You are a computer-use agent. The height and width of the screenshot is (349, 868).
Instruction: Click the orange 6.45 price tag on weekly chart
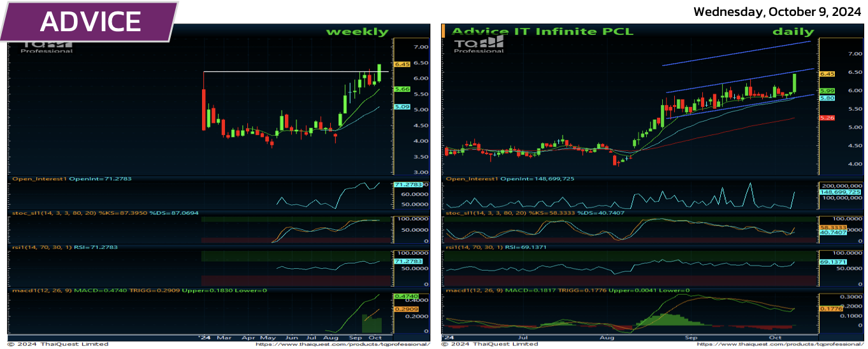(x=401, y=64)
